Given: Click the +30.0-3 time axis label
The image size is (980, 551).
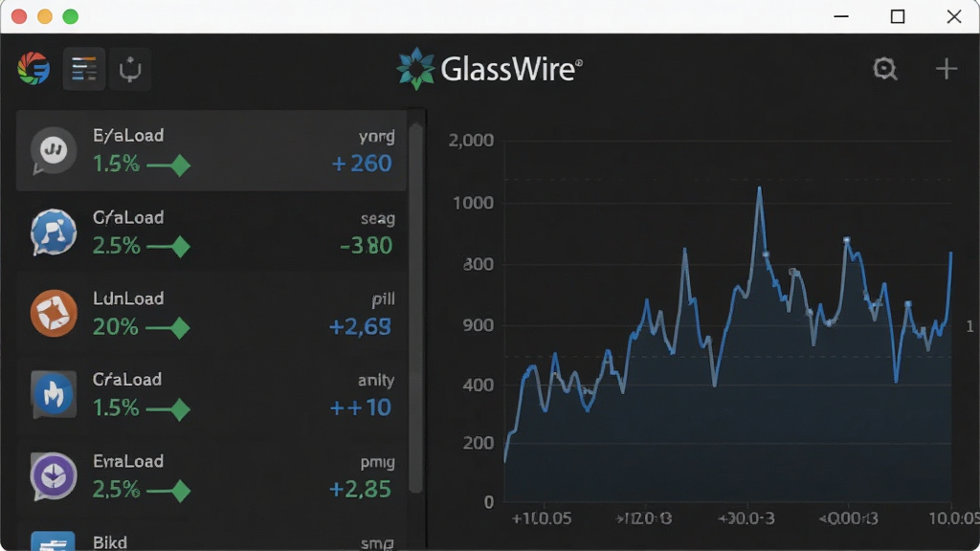Looking at the screenshot, I should coord(746,518).
